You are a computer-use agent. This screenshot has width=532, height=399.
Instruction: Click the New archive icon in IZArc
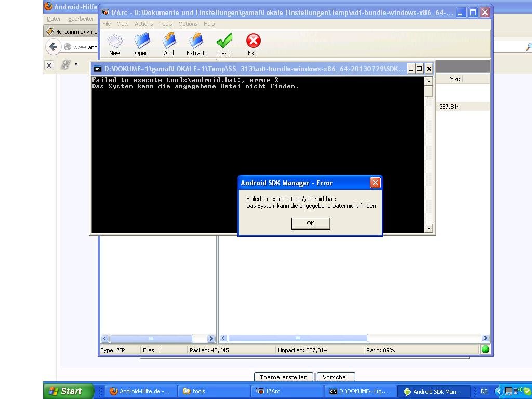(115, 44)
